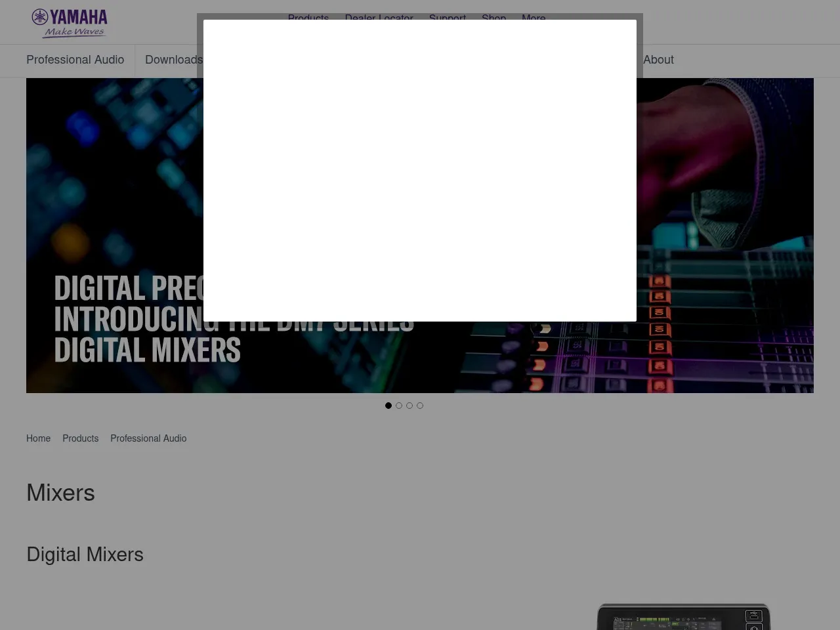Go to Dealer Locator
The image size is (840, 630).
pyautogui.click(x=379, y=16)
